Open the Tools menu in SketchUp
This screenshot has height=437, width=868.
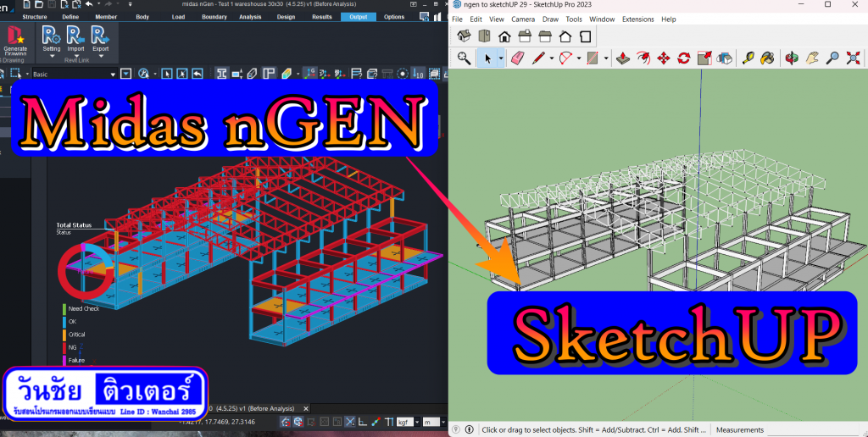click(x=574, y=19)
